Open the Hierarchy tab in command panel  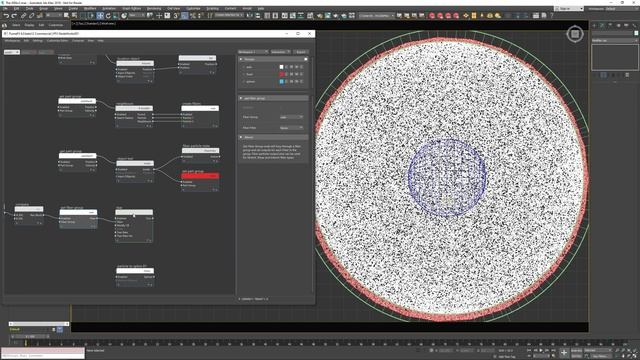click(611, 25)
